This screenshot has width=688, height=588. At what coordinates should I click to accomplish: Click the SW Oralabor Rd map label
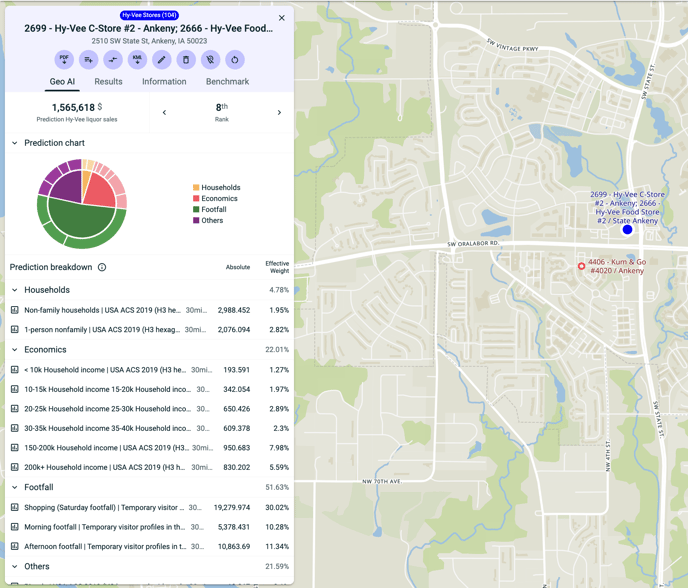pyautogui.click(x=473, y=244)
